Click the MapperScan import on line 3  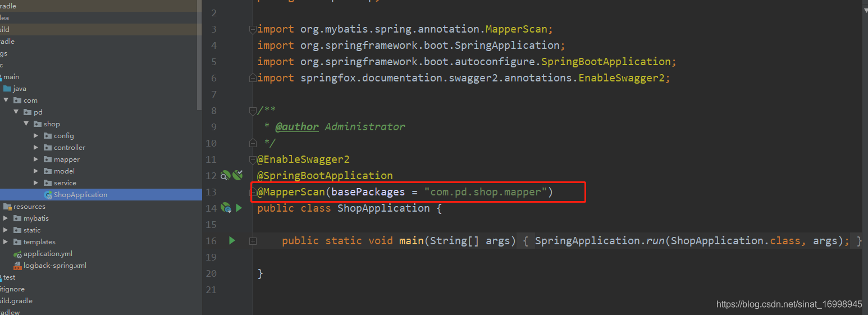pos(517,29)
